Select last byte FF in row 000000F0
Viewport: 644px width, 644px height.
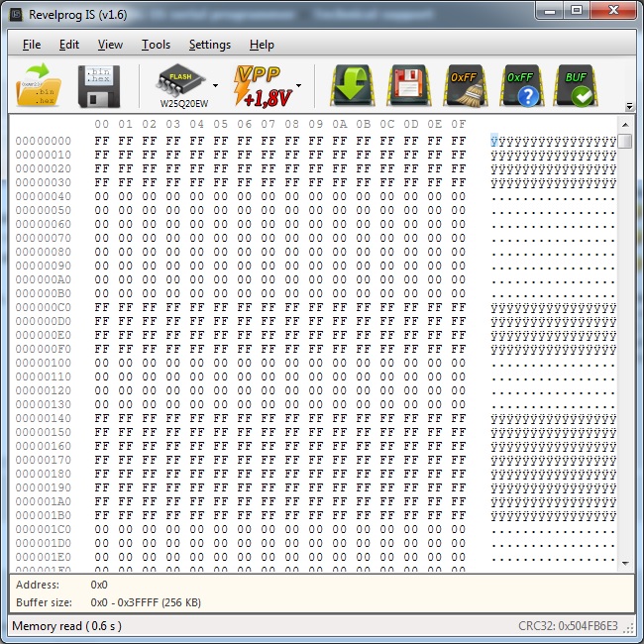[459, 349]
